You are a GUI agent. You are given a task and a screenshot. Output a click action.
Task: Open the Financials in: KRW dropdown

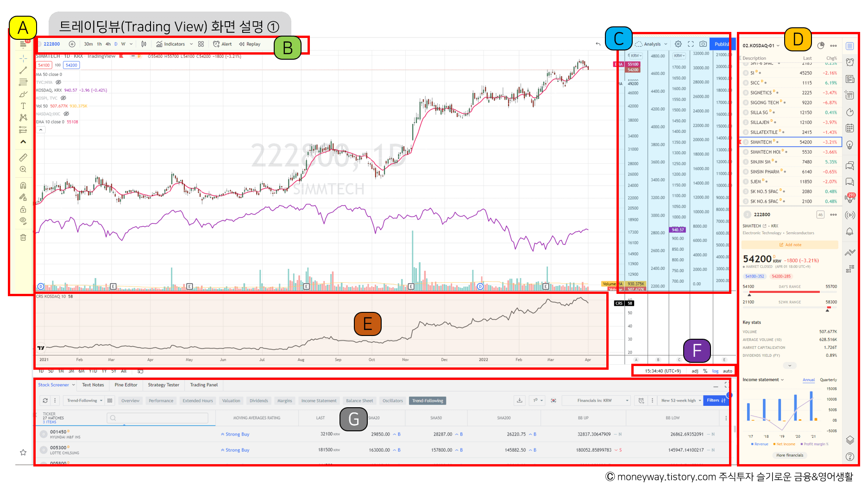click(597, 400)
